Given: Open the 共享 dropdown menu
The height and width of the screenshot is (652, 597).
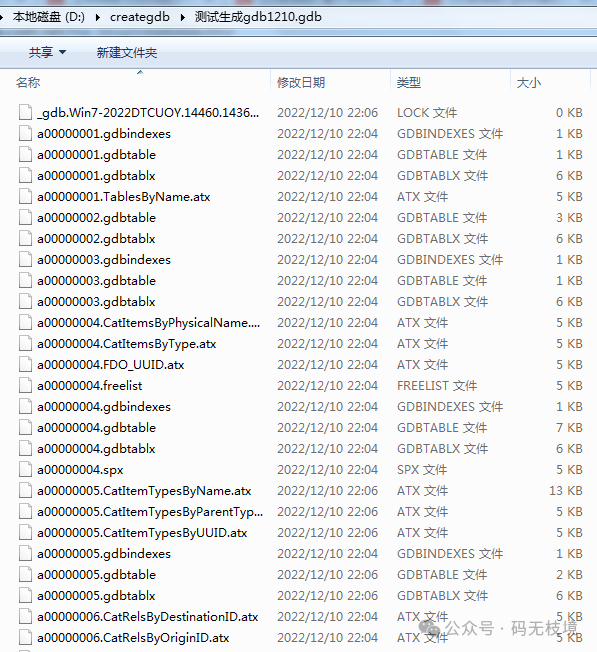Looking at the screenshot, I should point(47,52).
